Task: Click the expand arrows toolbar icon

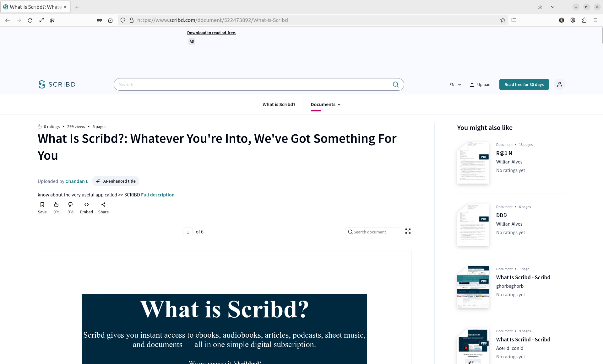Action: (x=41, y=20)
